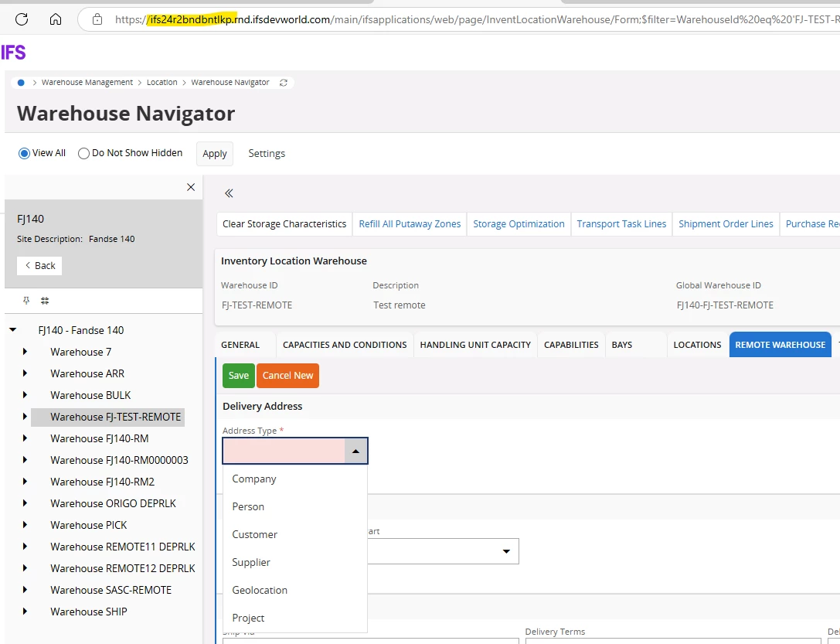Click the IFS logo
This screenshot has width=840, height=644.
pos(13,53)
